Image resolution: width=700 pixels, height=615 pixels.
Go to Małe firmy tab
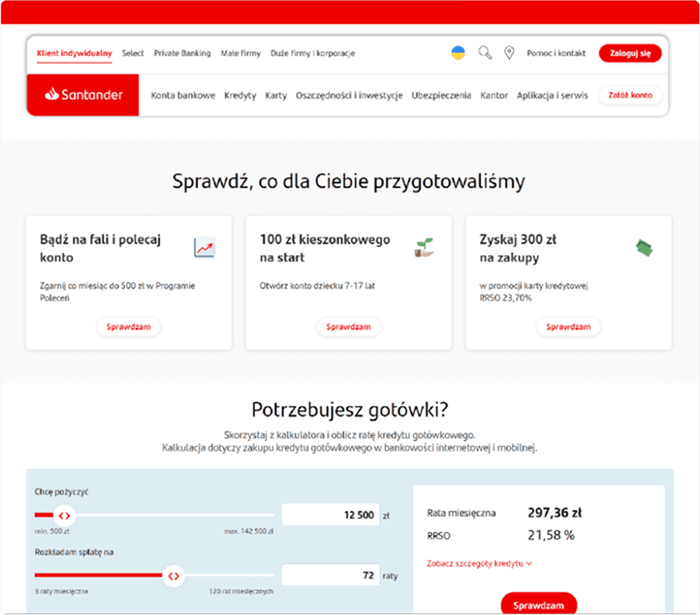tap(240, 53)
